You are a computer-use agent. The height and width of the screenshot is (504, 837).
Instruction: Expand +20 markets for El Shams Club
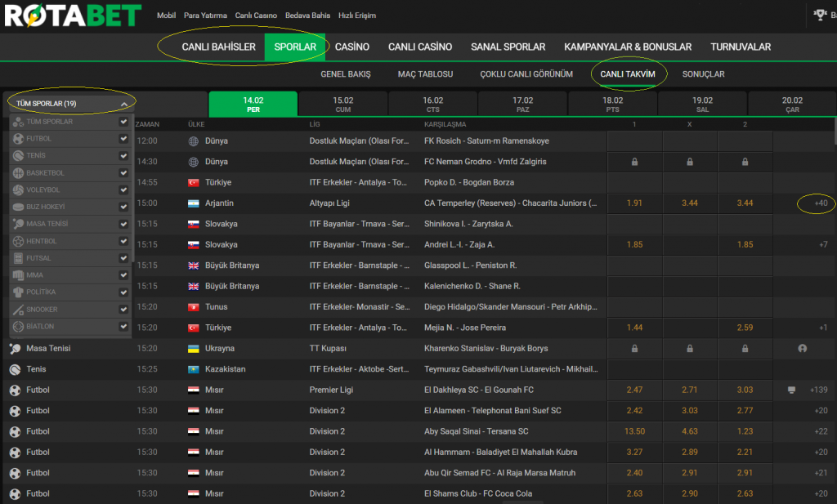821,494
